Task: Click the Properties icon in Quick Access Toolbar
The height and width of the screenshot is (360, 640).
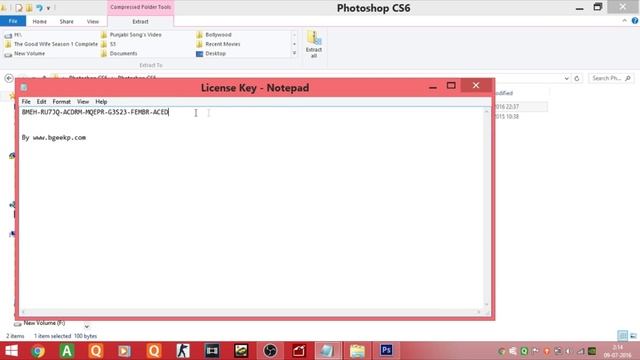Action: (x=19, y=8)
